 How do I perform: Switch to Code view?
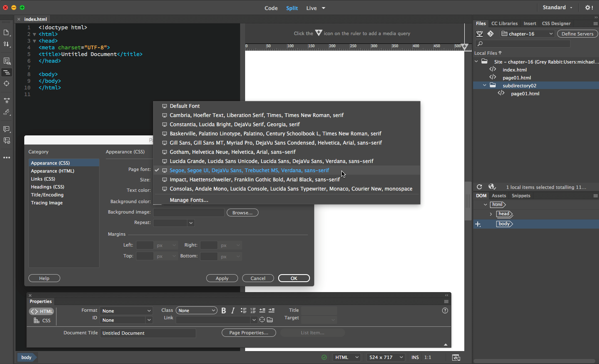pos(271,8)
